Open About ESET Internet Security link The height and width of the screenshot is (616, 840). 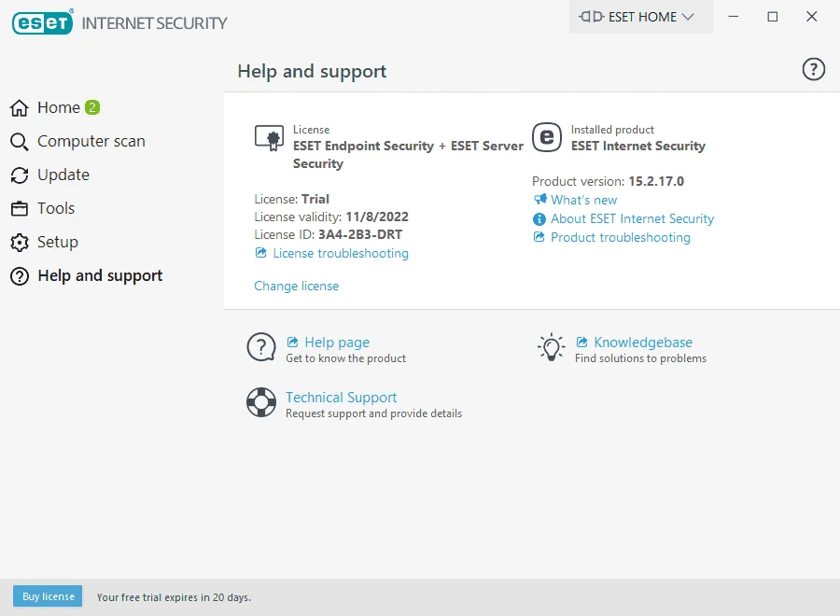tap(632, 218)
